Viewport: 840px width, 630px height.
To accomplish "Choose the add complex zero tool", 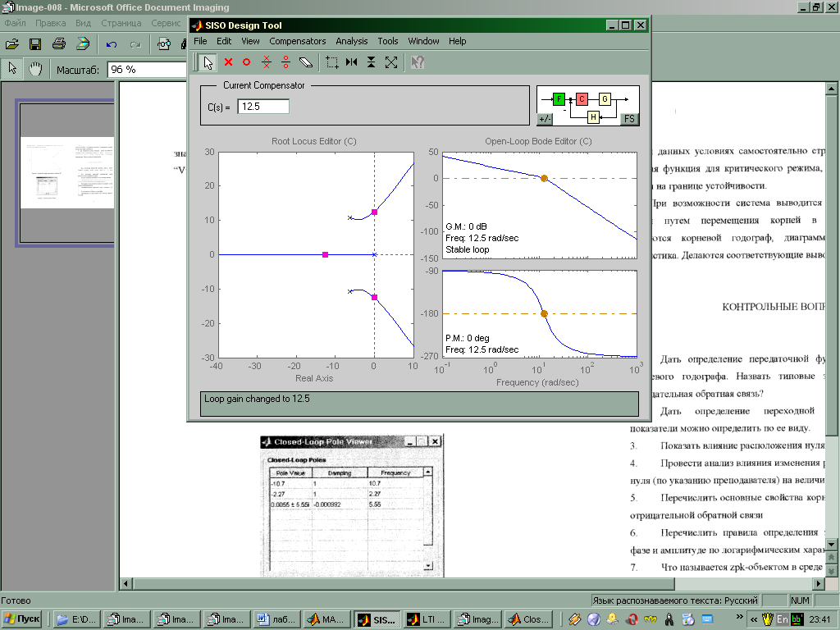I will point(285,62).
